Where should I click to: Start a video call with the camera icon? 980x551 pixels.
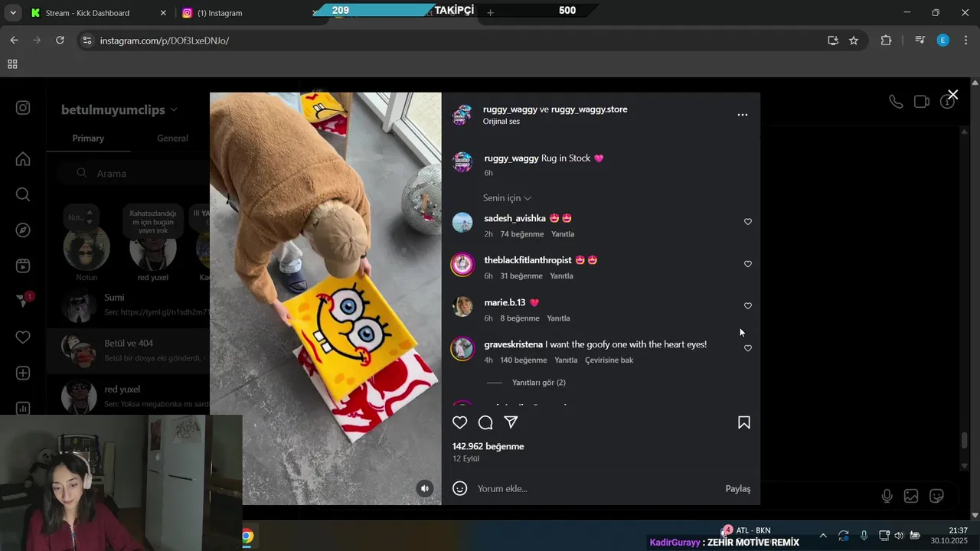coord(922,102)
